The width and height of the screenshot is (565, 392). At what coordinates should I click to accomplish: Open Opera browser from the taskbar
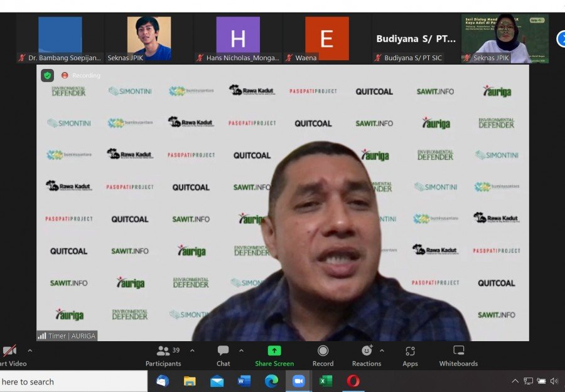click(x=353, y=381)
